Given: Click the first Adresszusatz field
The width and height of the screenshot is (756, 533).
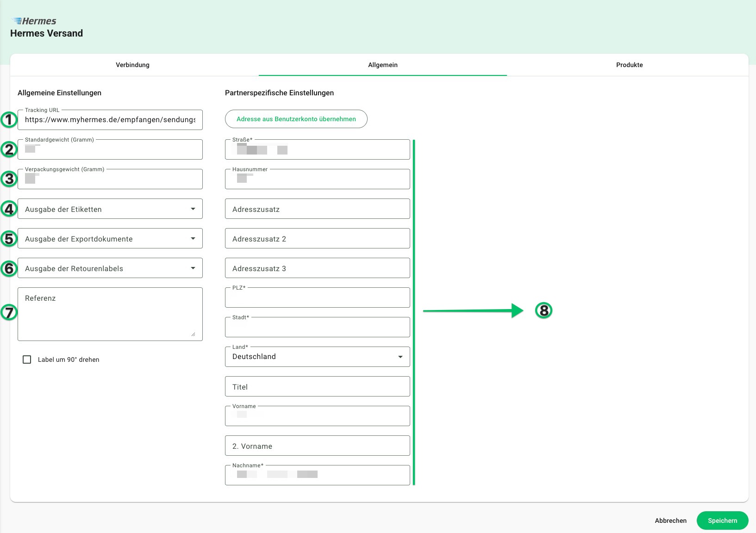Looking at the screenshot, I should (318, 209).
